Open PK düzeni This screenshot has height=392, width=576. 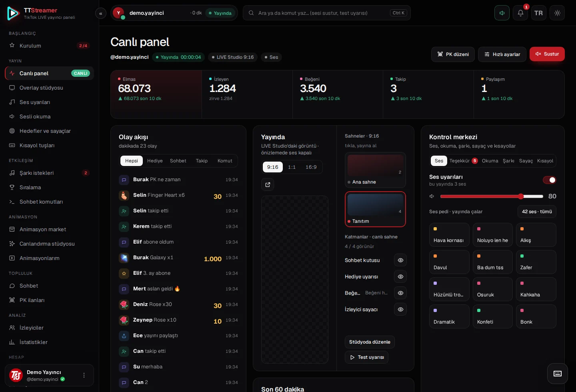tap(453, 54)
